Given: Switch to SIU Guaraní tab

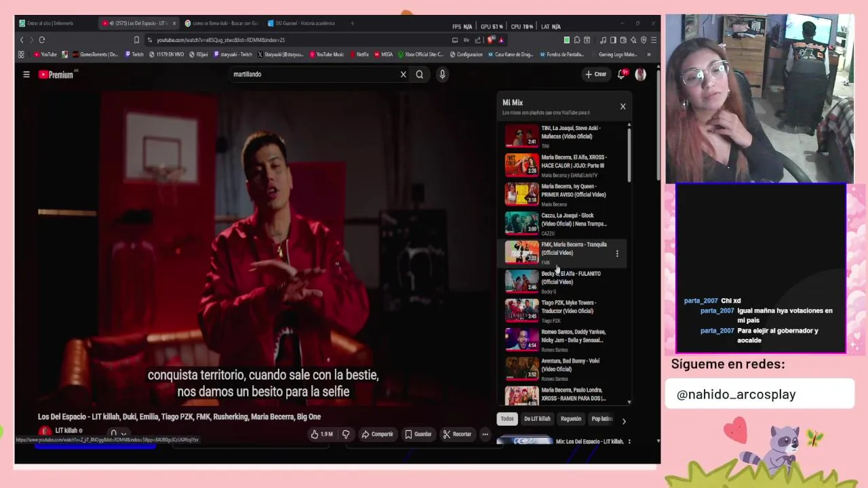Looking at the screenshot, I should point(304,23).
